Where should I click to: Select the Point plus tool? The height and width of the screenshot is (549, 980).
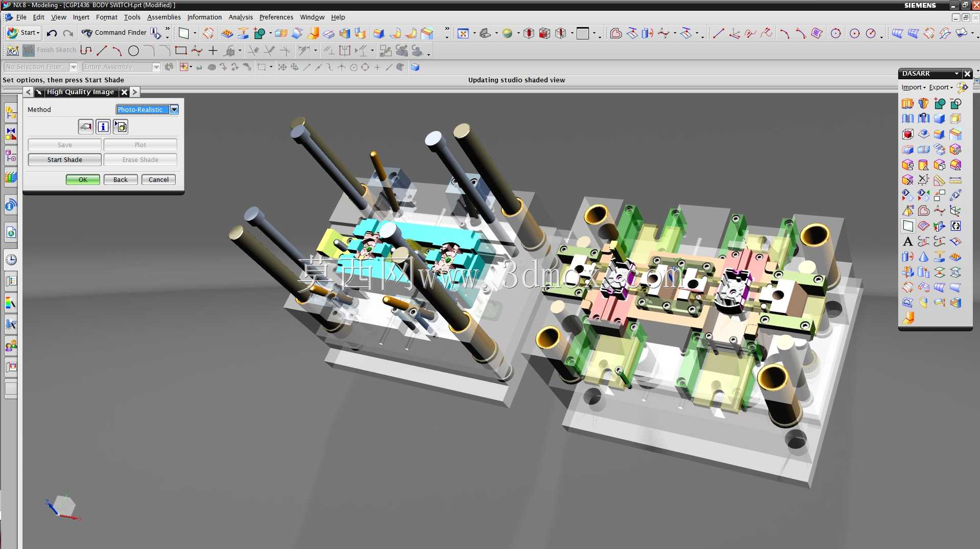[213, 51]
